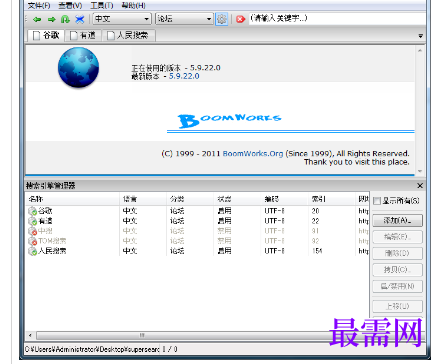Click the red stop icon by search box
Screen dimensions: 441x364
[x=240, y=19]
